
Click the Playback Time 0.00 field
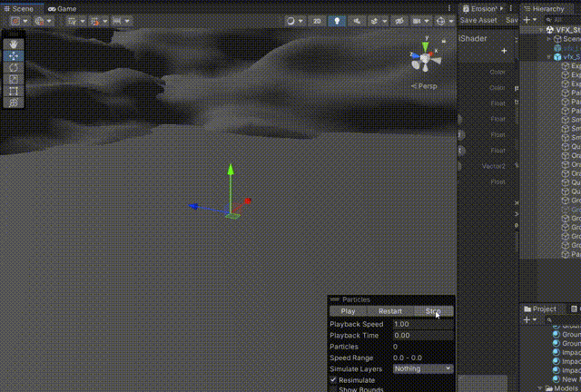click(x=423, y=336)
